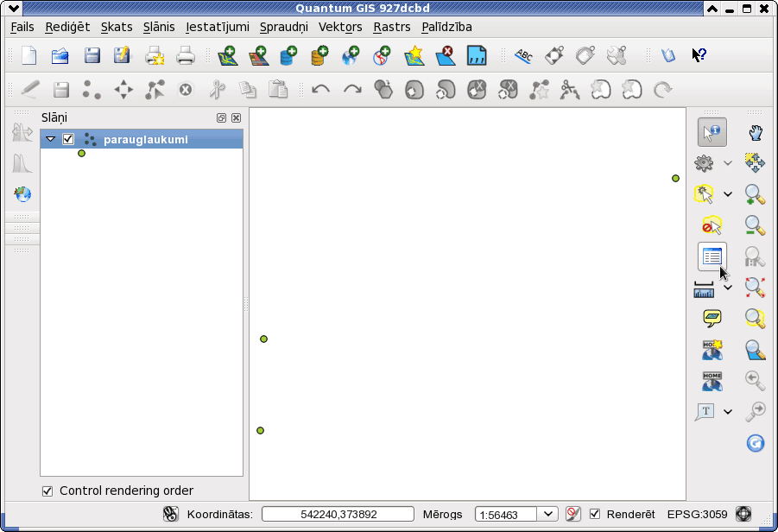
Task: Click the Add Vector Layer icon
Action: (228, 55)
